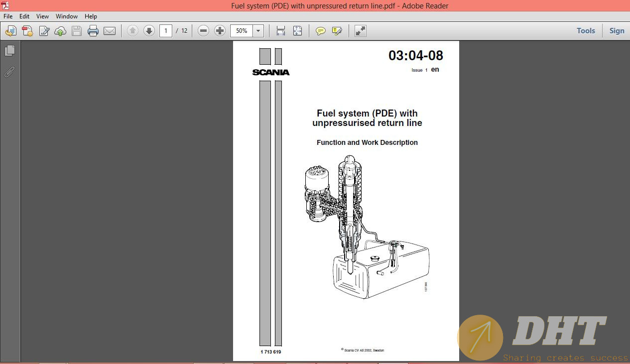Screen dimensions: 630x364
Task: Click the Email envelope icon
Action: click(110, 31)
